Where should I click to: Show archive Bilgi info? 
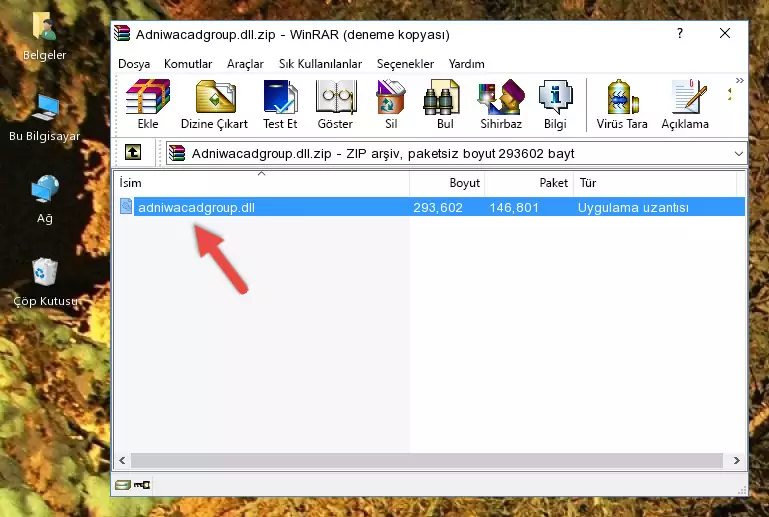tap(555, 104)
